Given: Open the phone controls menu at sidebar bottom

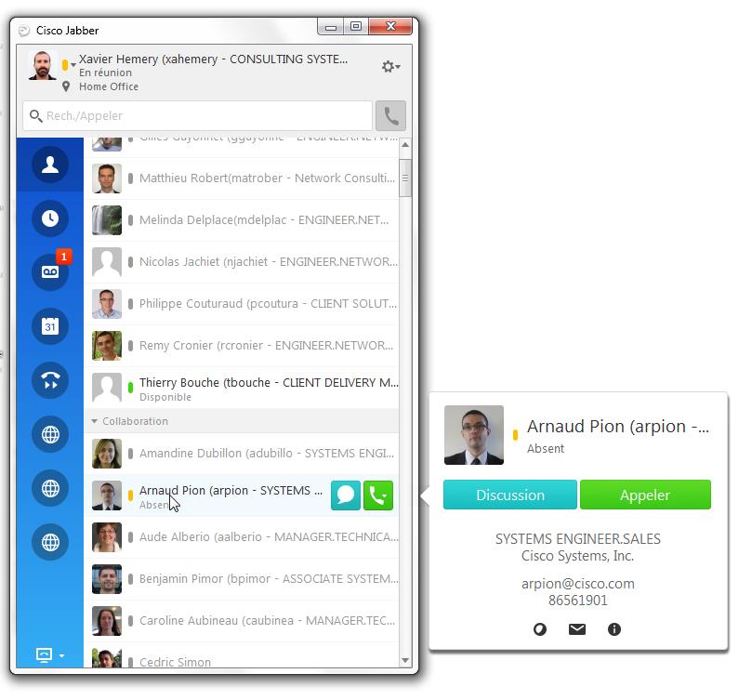Looking at the screenshot, I should [49, 655].
